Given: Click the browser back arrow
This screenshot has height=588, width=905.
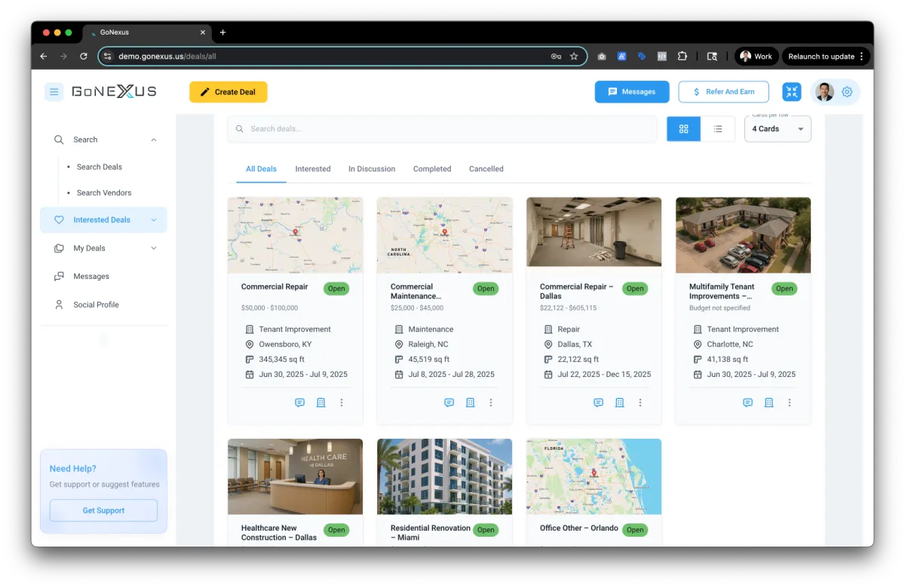Looking at the screenshot, I should [x=44, y=57].
